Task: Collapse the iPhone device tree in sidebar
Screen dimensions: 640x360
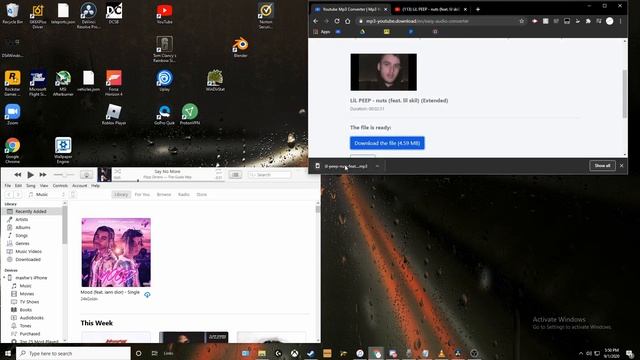Action: click(4, 278)
